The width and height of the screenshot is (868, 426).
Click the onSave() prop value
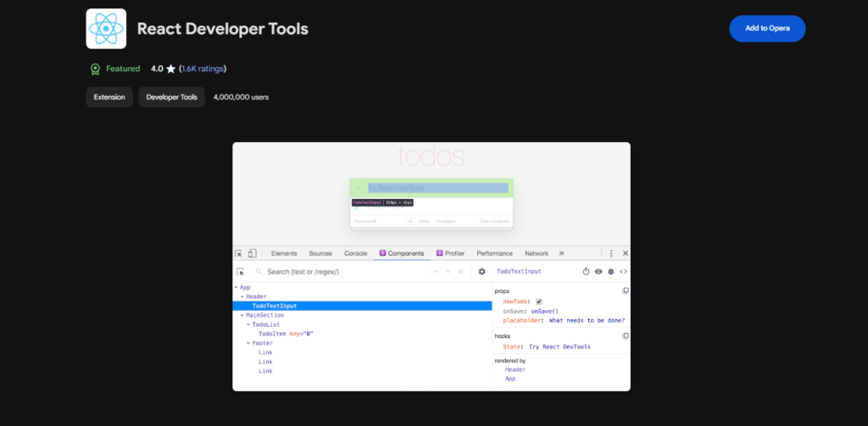(x=545, y=311)
